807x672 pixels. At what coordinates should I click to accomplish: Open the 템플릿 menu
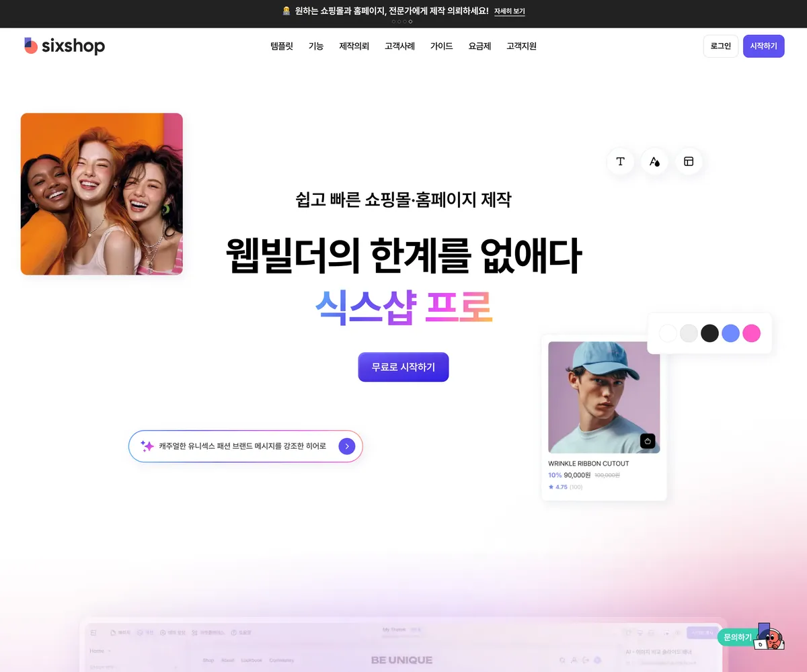[x=282, y=46]
